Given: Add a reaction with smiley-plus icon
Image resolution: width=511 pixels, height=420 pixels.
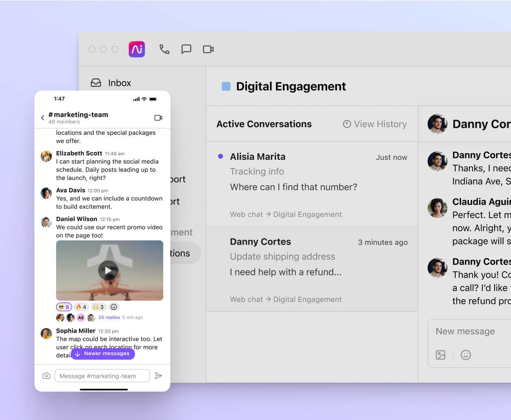Looking at the screenshot, I should click(114, 307).
